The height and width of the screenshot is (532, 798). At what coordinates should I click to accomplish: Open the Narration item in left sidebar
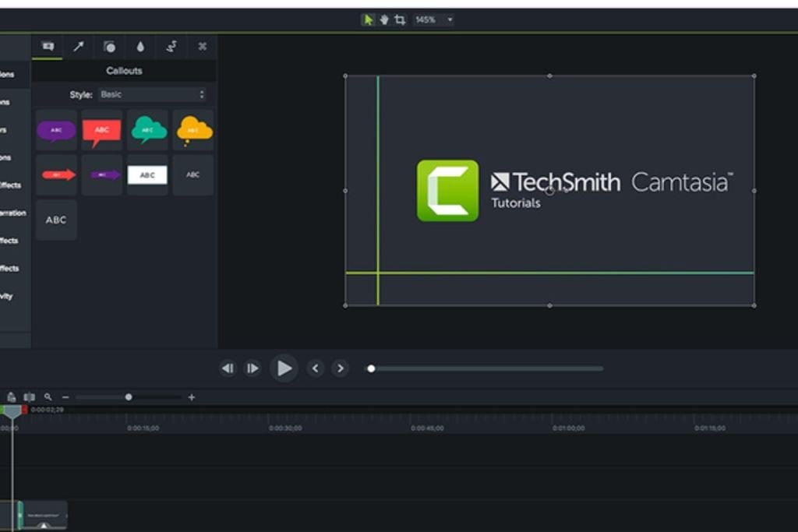coord(13,213)
